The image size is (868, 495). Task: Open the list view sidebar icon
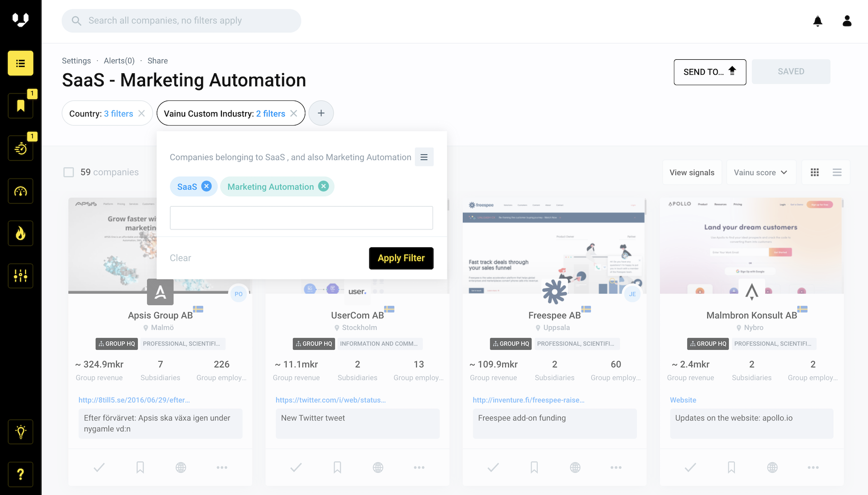coord(20,63)
